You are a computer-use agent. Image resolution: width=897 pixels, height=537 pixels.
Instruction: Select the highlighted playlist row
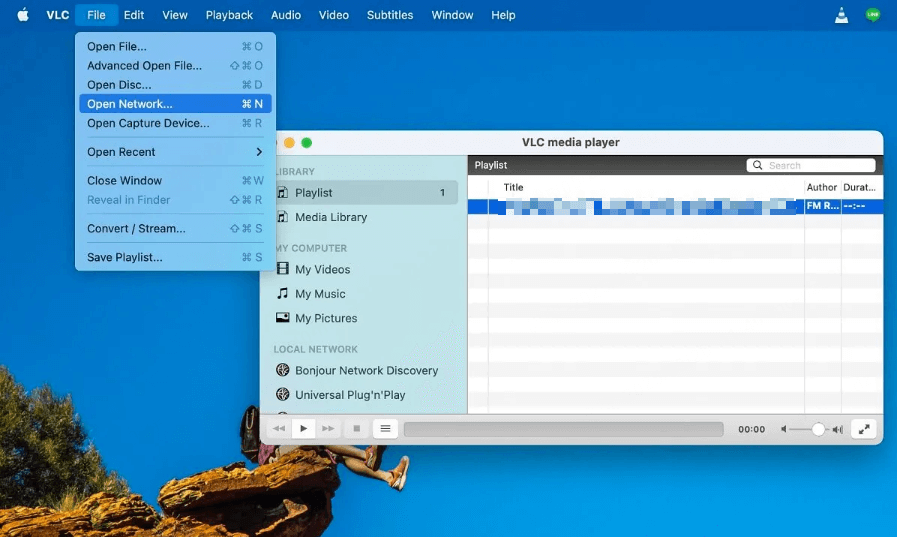tap(675, 206)
